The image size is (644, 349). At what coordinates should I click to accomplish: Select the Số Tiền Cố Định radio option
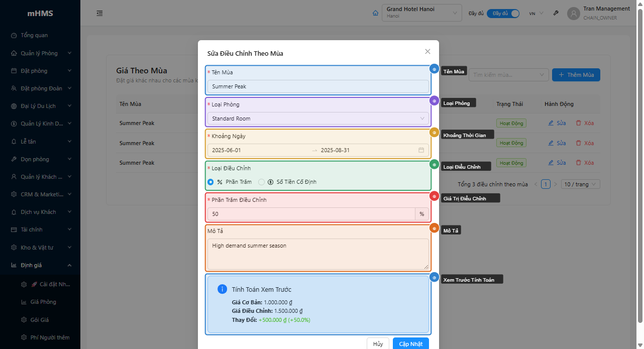click(261, 182)
